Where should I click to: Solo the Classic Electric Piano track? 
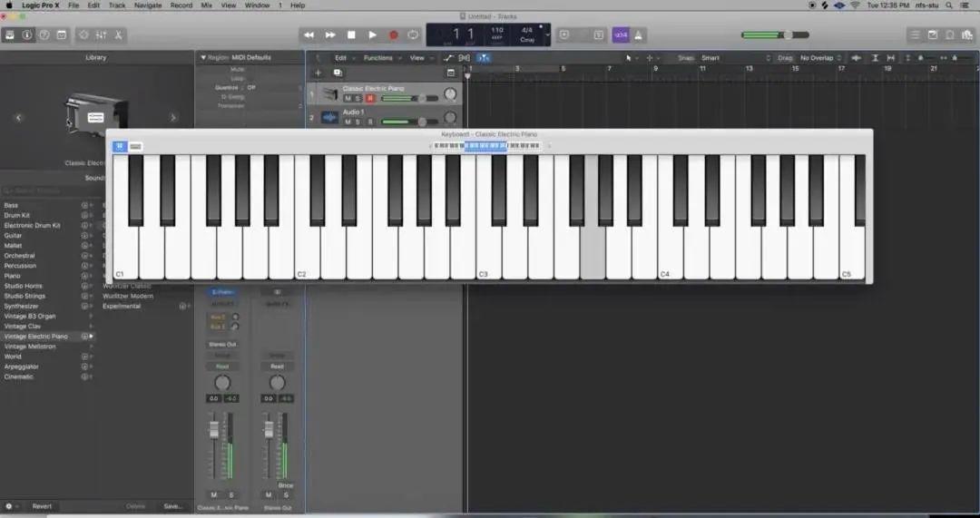coord(358,99)
